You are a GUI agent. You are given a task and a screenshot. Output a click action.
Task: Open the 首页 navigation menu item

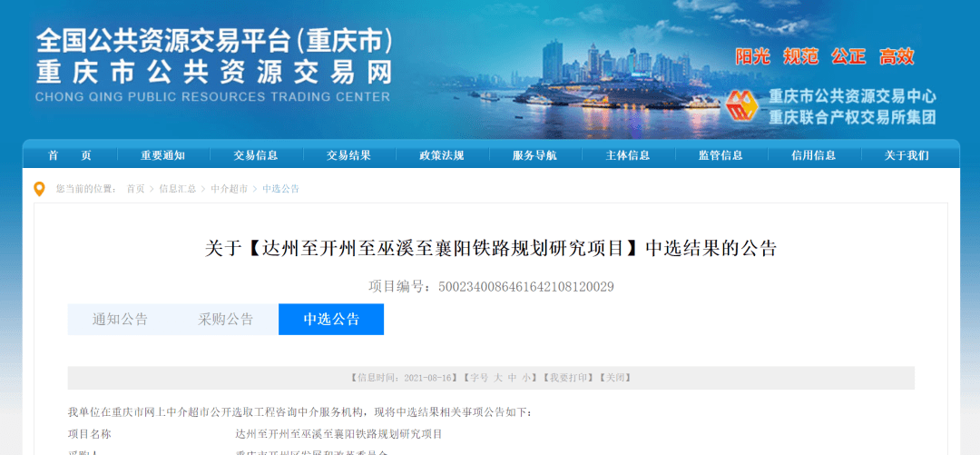pos(70,156)
